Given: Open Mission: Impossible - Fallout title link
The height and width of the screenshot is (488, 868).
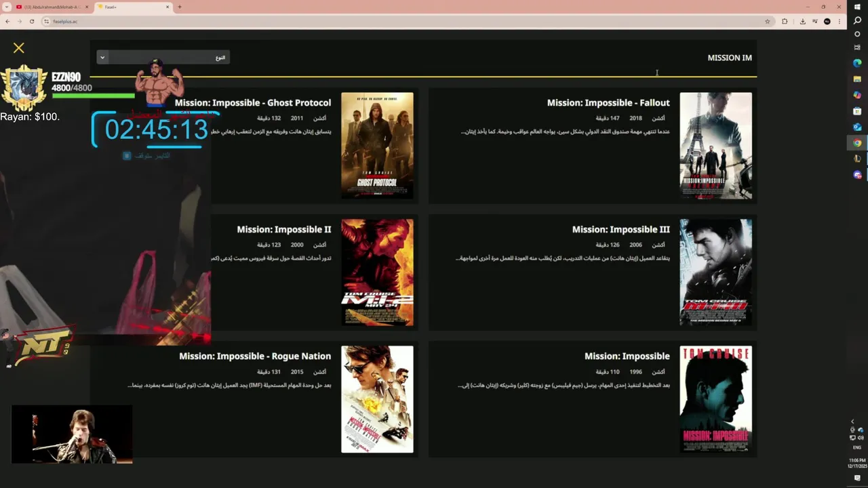Looking at the screenshot, I should pos(608,103).
